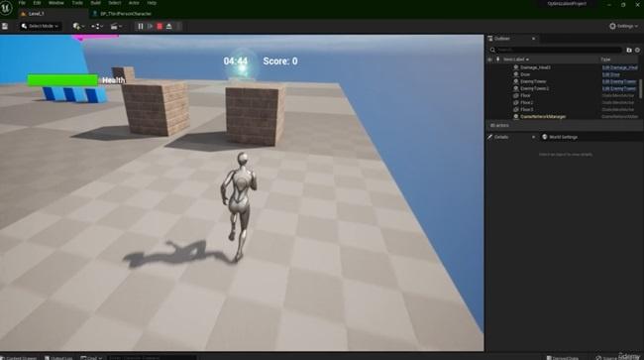This screenshot has width=644, height=360.
Task: Select GameNetworkManager in Outliner
Action: [543, 117]
